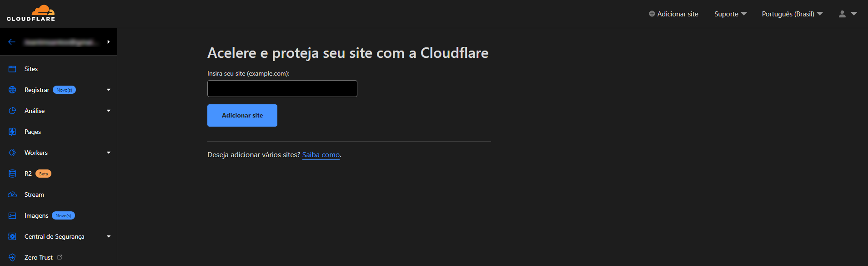
Task: Click the Workers diamond icon
Action: point(12,153)
